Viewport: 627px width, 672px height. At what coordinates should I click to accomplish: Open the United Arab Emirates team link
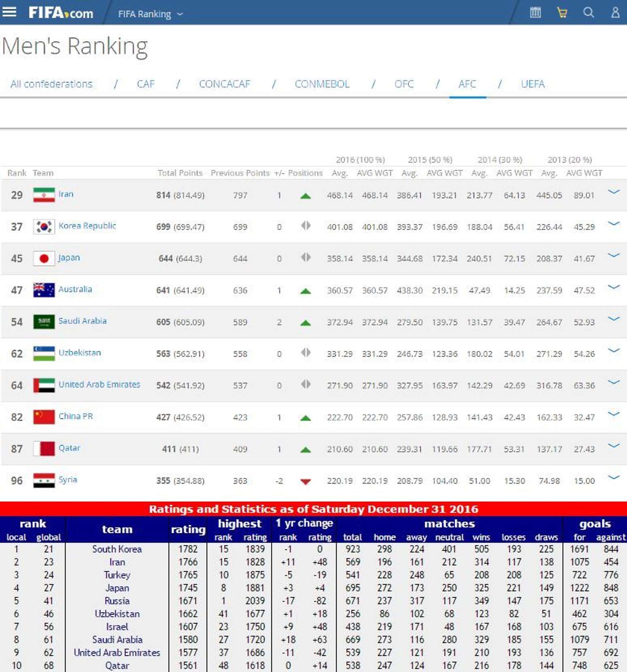(99, 384)
